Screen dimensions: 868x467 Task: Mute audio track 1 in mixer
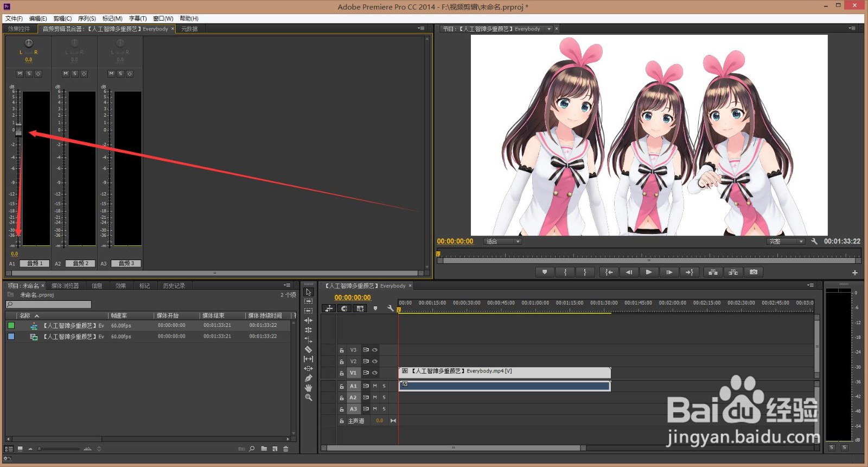(x=20, y=73)
